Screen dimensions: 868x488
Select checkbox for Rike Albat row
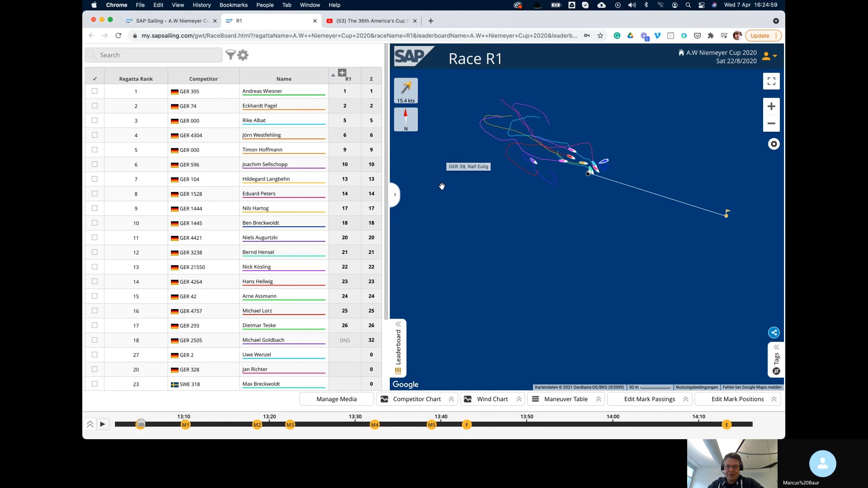[94, 121]
